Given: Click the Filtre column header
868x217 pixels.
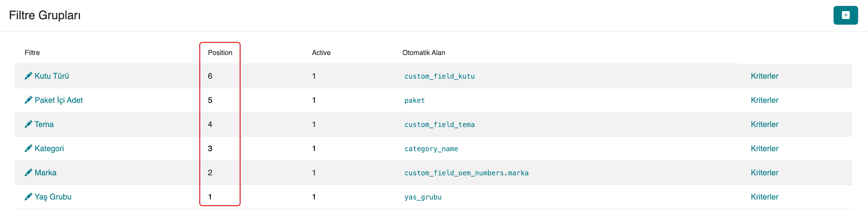Looking at the screenshot, I should (x=32, y=53).
